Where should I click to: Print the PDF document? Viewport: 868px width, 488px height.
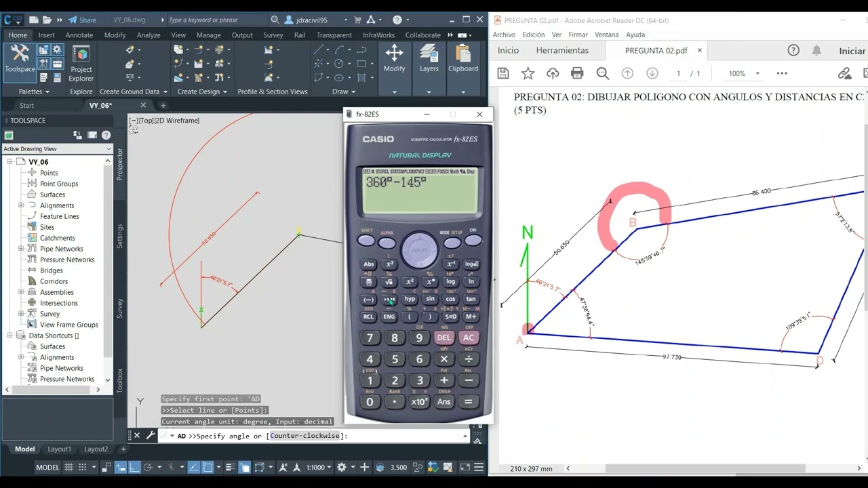577,73
